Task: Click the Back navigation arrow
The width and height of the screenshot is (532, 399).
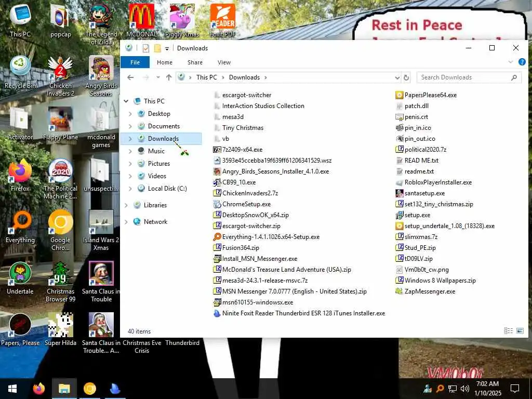Action: pyautogui.click(x=130, y=77)
